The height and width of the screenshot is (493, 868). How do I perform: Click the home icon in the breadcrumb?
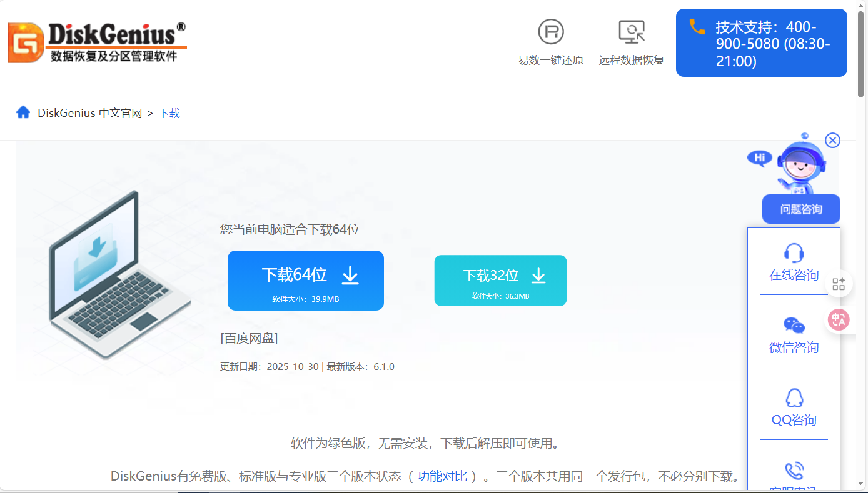23,112
